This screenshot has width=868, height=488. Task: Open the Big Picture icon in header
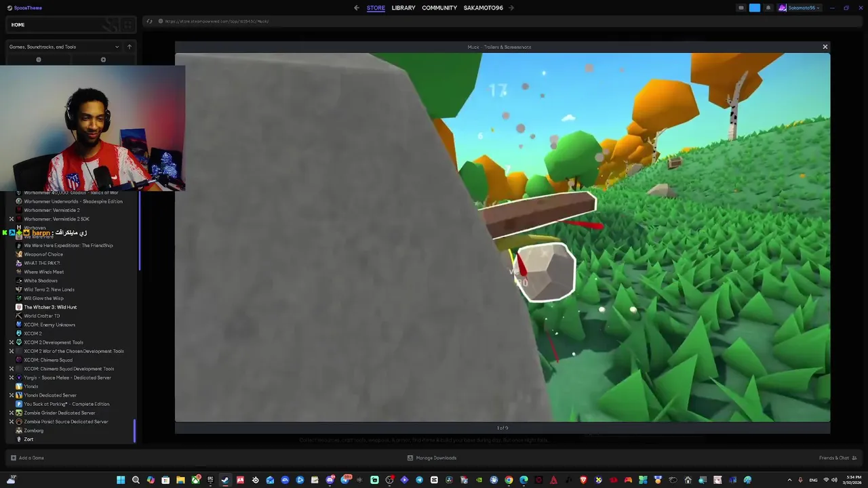click(x=741, y=8)
